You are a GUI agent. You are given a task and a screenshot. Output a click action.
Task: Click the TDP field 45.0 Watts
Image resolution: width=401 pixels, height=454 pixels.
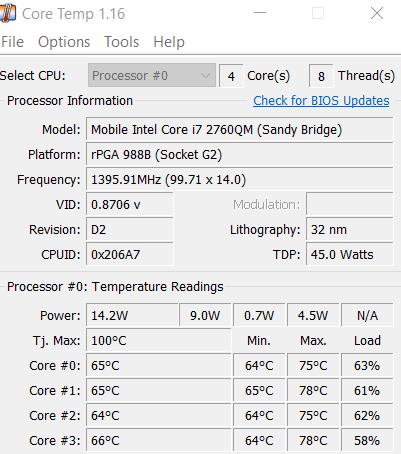click(x=349, y=254)
